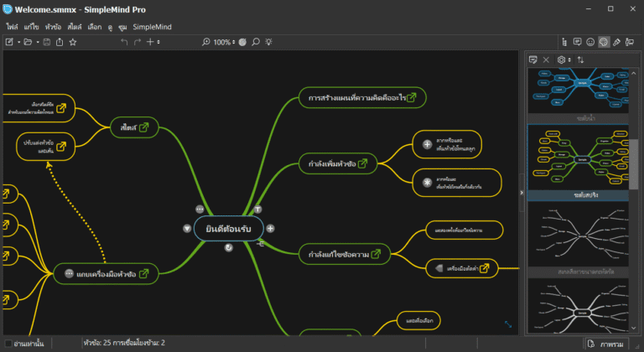The height and width of the screenshot is (352, 644).
Task: Open the ไฟล์ menu
Action: coord(12,27)
